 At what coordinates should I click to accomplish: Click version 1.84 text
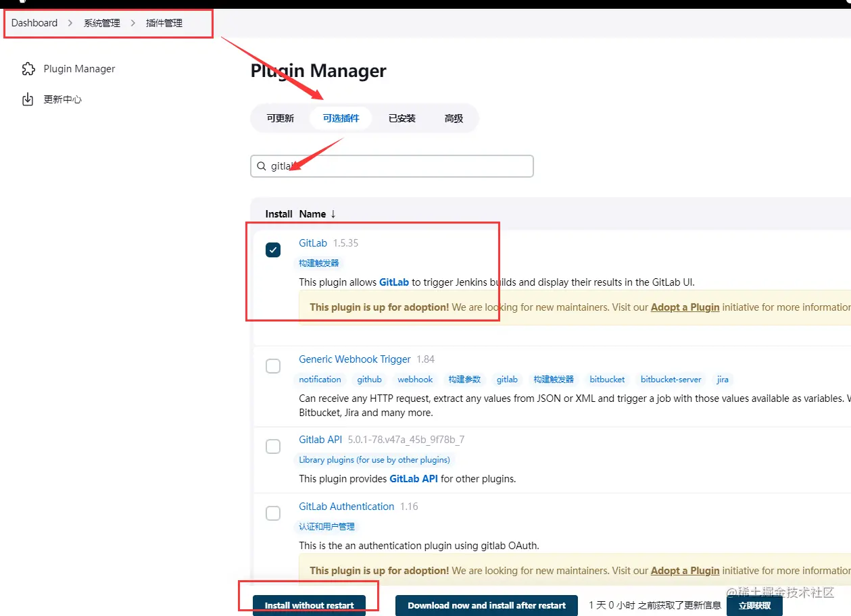pyautogui.click(x=426, y=359)
